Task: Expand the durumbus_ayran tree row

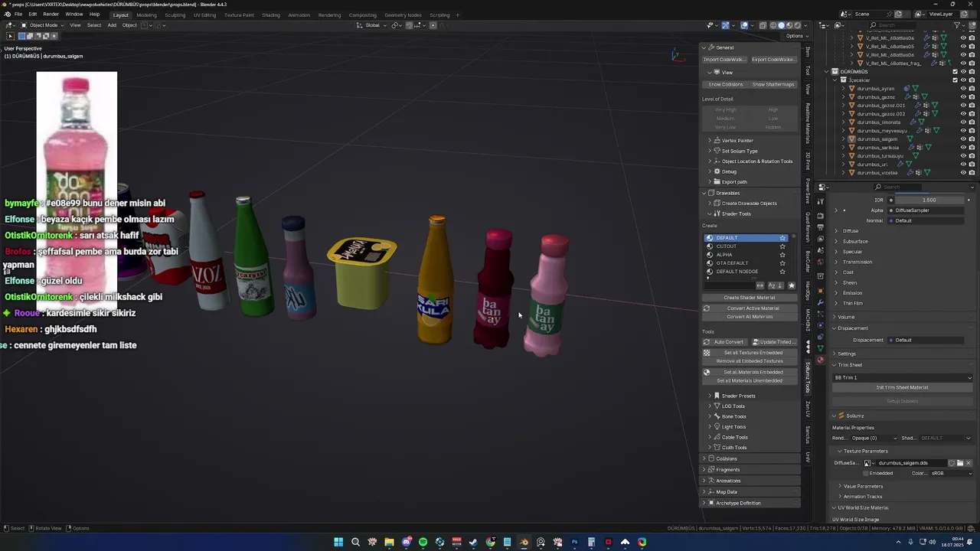Action: (x=843, y=89)
